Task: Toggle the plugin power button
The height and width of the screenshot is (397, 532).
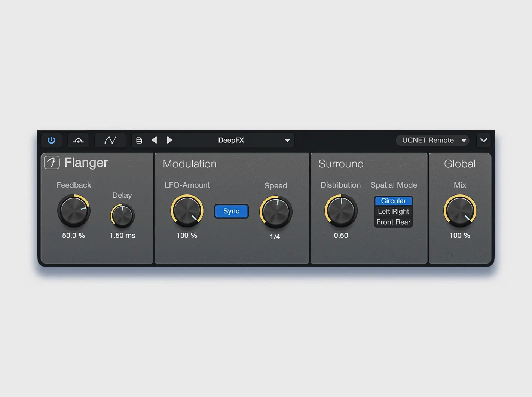Action: pos(51,140)
